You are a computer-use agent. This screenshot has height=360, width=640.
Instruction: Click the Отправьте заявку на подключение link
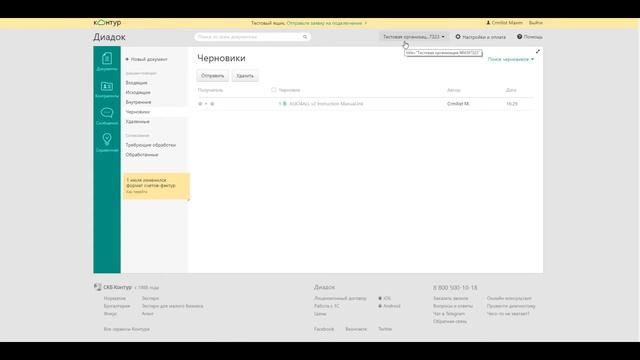coord(324,23)
